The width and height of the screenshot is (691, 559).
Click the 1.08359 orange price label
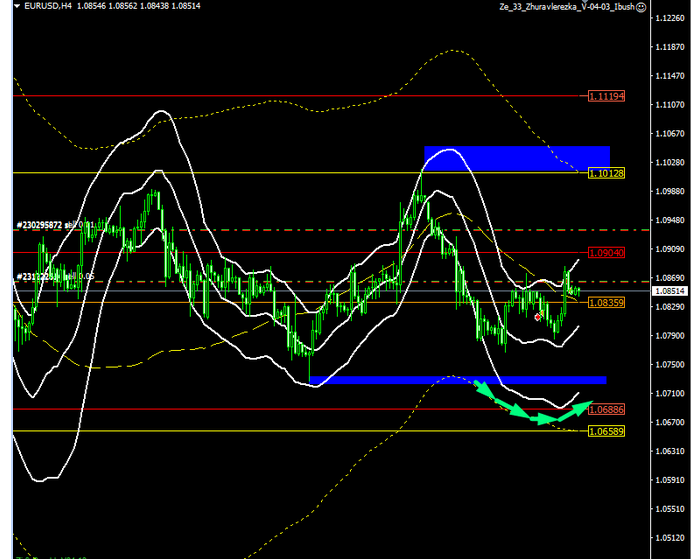[x=606, y=302]
